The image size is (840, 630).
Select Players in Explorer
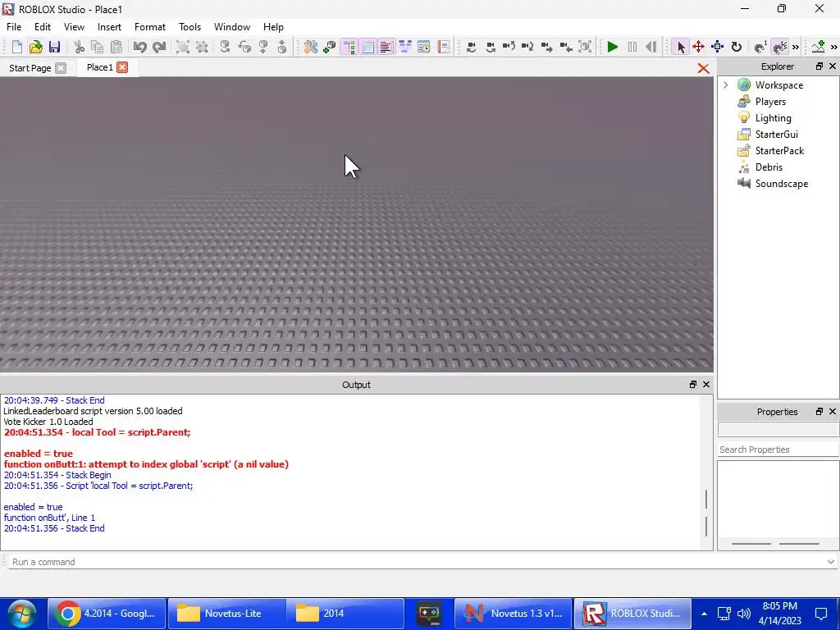770,101
